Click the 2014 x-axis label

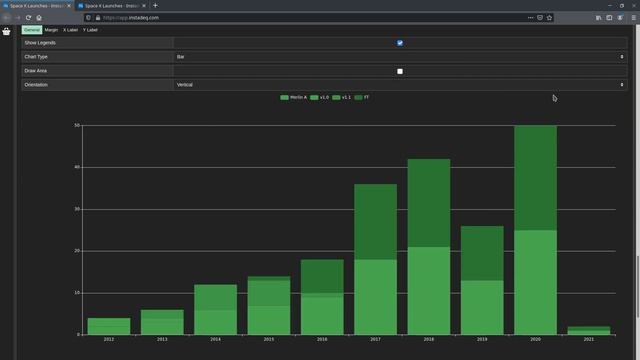(x=215, y=339)
